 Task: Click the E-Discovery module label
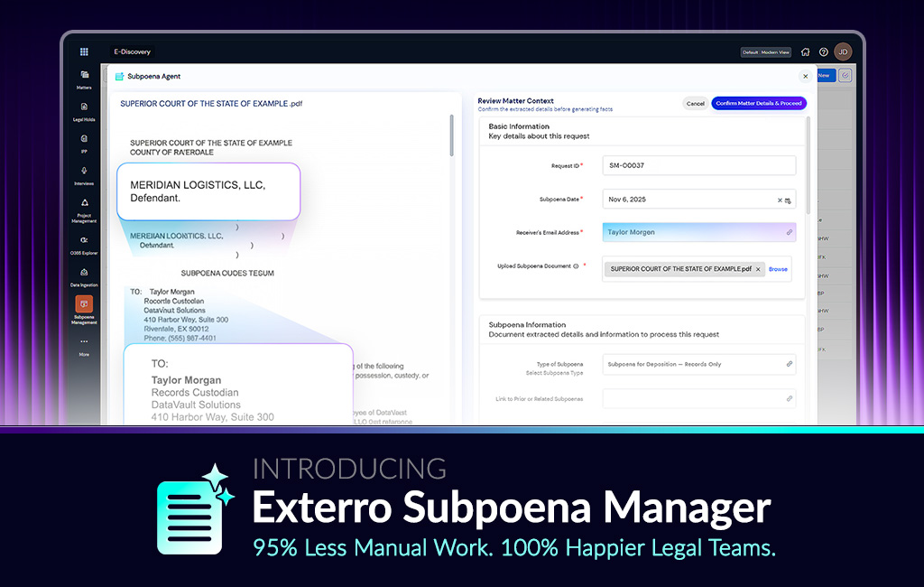pos(132,51)
